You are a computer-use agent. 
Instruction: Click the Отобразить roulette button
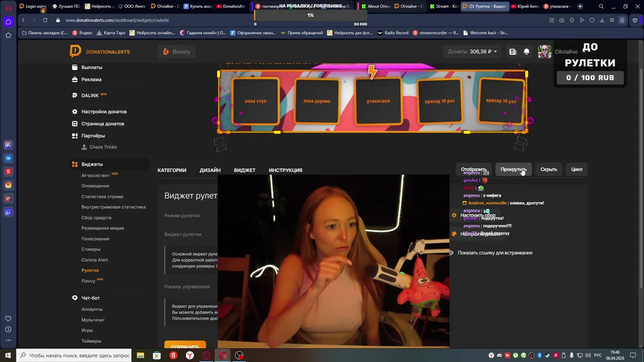point(473,169)
